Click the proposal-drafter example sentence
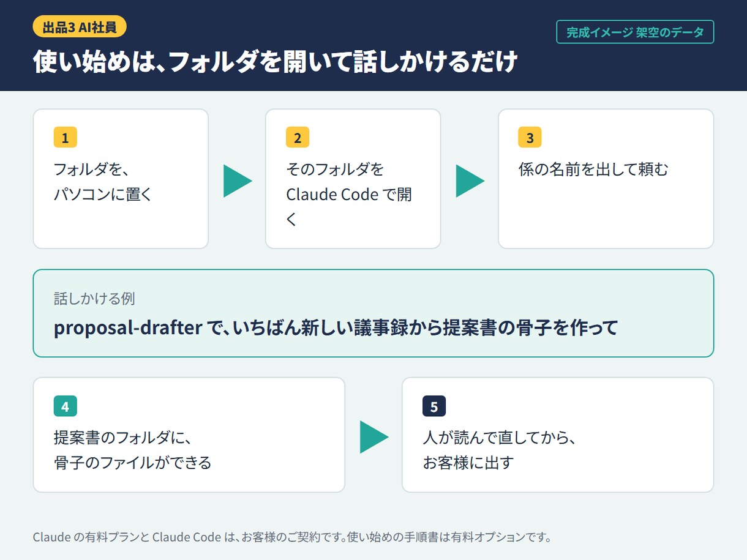The image size is (747, 560). 336,328
